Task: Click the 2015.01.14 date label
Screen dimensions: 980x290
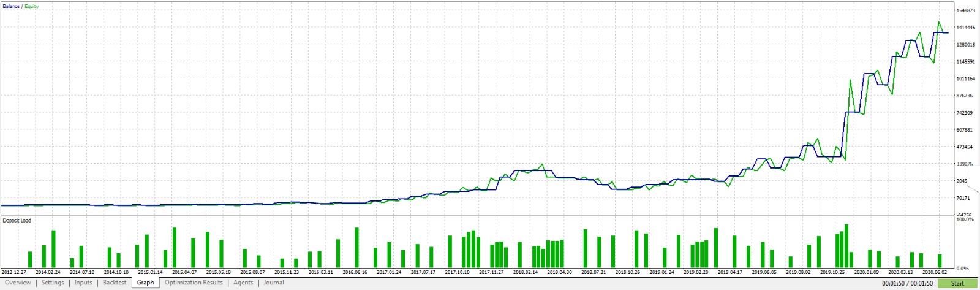Action: pyautogui.click(x=150, y=272)
